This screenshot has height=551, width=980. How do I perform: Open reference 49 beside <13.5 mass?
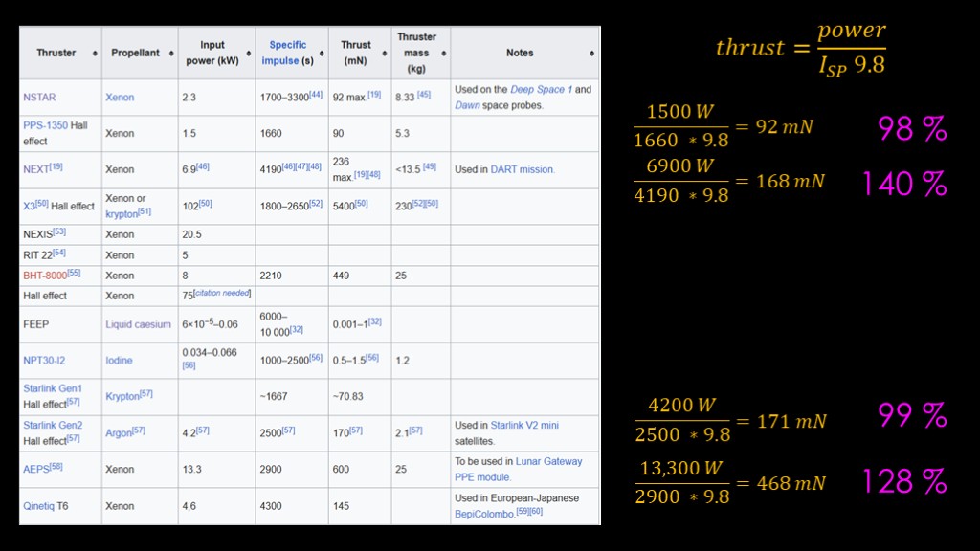[430, 166]
